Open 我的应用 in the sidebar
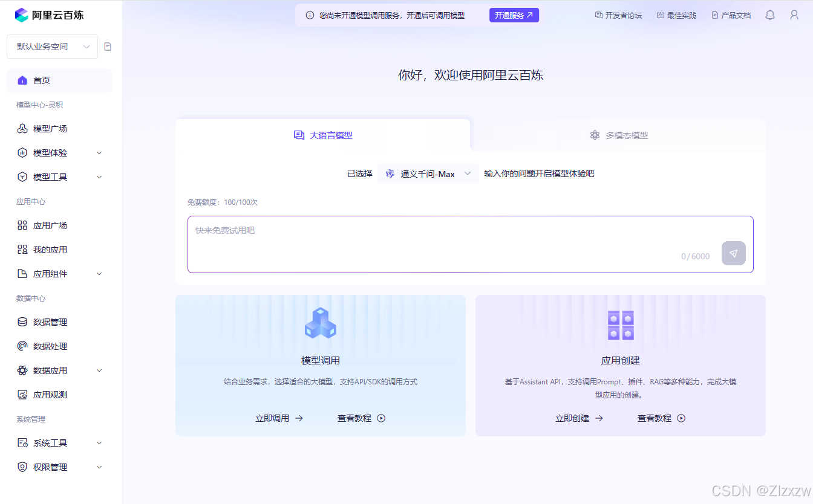Screen dimensions: 813x504 point(59,250)
